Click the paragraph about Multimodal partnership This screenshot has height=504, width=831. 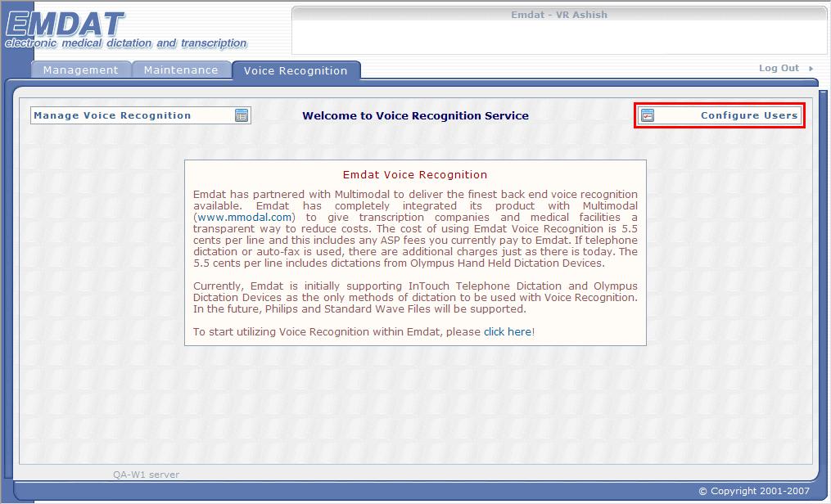(415, 229)
